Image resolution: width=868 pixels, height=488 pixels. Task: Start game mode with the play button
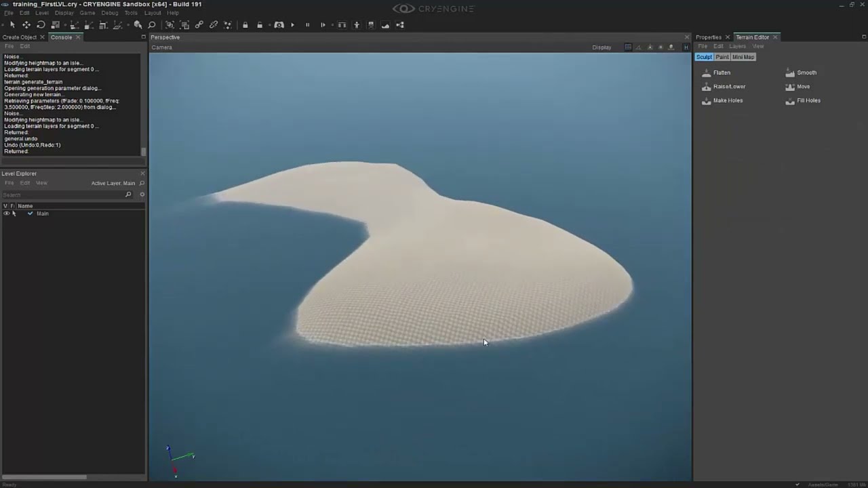click(293, 25)
